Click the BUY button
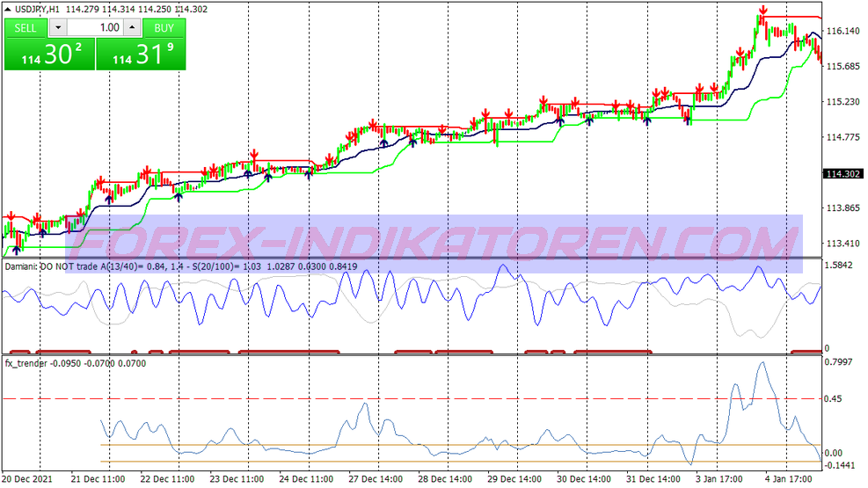868x488 pixels. [164, 27]
